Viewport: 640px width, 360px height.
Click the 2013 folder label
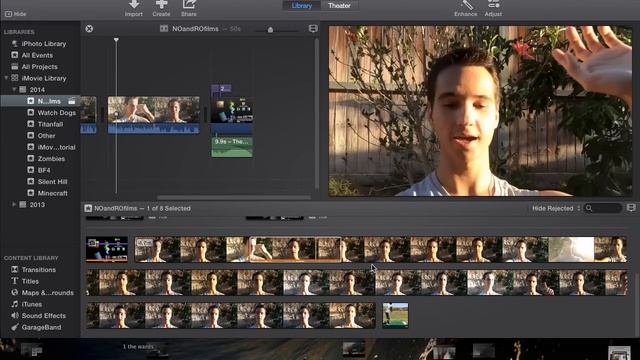click(x=37, y=204)
